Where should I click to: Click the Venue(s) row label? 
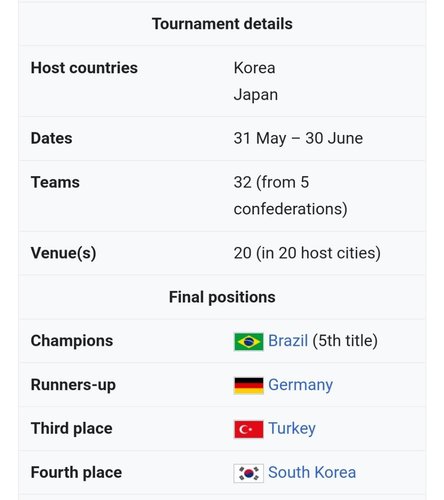coord(63,253)
